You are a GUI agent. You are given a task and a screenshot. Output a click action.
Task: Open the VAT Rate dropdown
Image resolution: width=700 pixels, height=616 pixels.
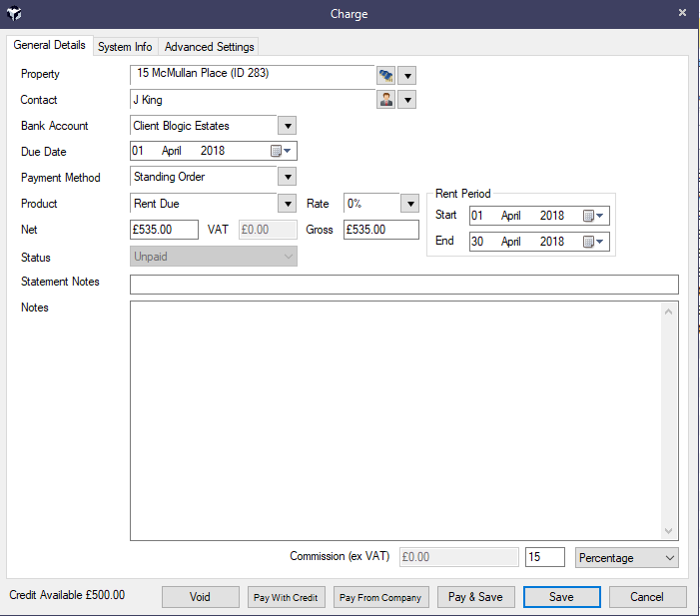click(x=408, y=204)
